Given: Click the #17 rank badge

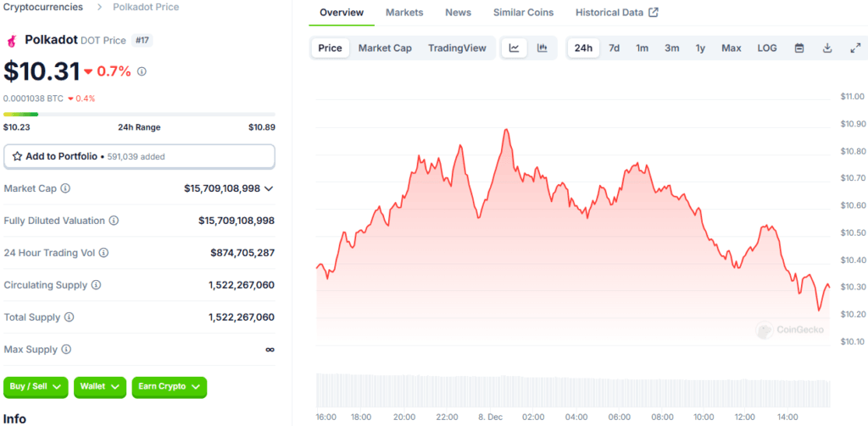Looking at the screenshot, I should point(142,41).
